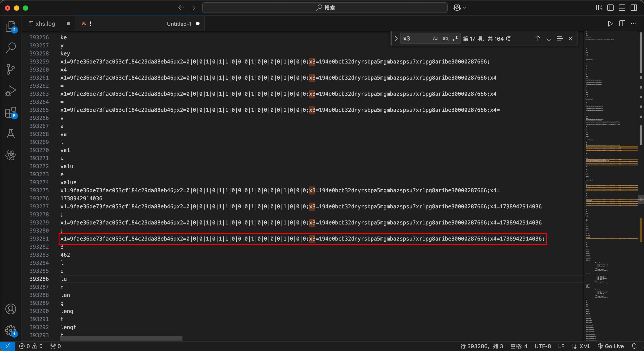Toggle Match Whole Word in find widget
This screenshot has height=351, width=644.
[x=445, y=38]
